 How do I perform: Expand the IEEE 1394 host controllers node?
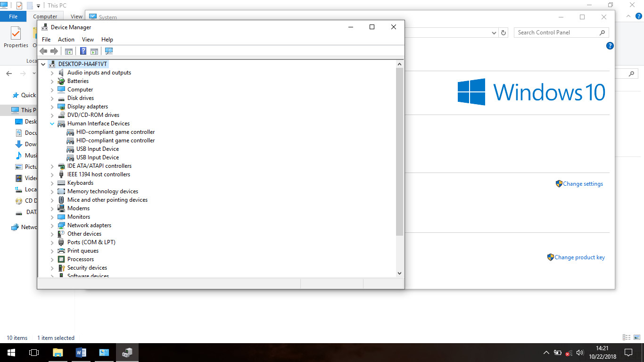[52, 174]
